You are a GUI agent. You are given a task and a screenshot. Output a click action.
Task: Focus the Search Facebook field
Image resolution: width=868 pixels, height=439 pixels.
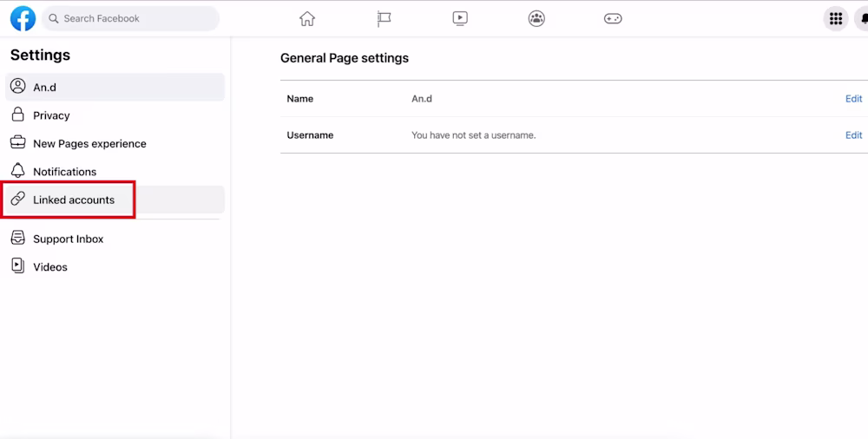131,19
